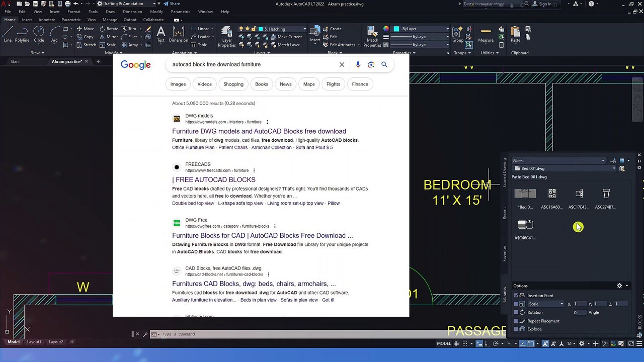The image size is (644, 362).
Task: Enable Repeat Placement checkbox
Action: 516,321
